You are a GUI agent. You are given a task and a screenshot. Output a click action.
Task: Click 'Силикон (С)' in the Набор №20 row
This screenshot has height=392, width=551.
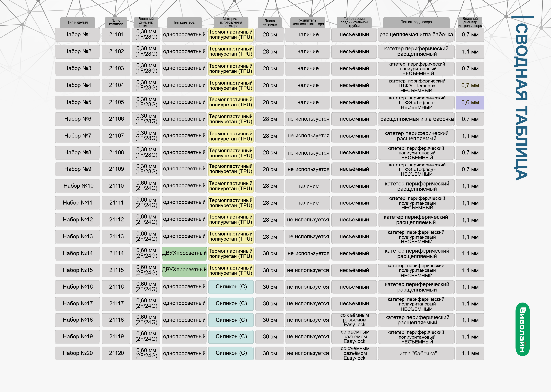click(x=231, y=353)
